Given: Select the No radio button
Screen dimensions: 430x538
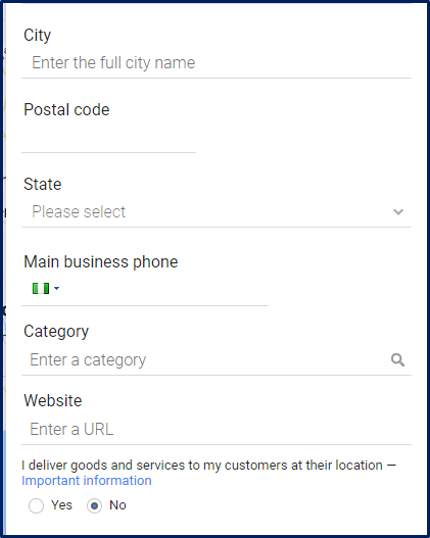Looking at the screenshot, I should 94,506.
